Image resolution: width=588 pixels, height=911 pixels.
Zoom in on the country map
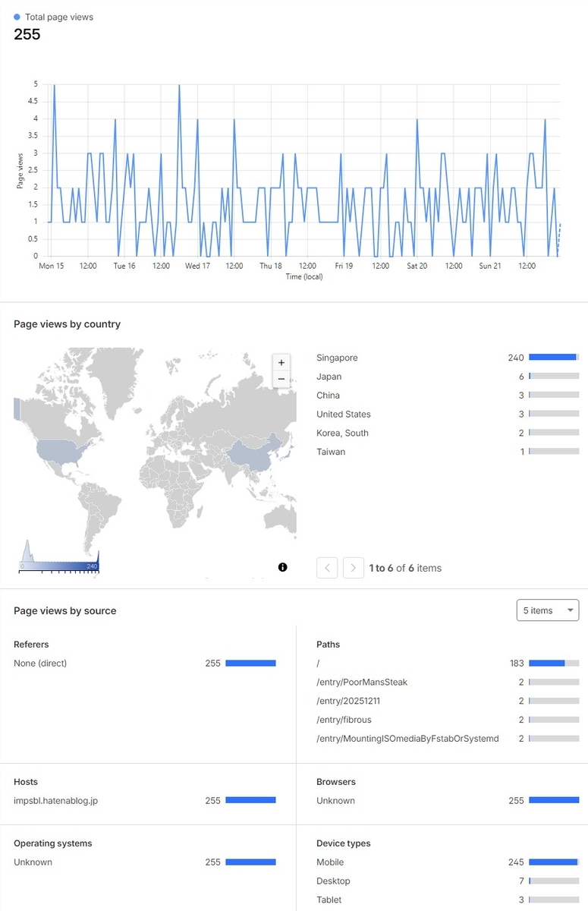281,363
